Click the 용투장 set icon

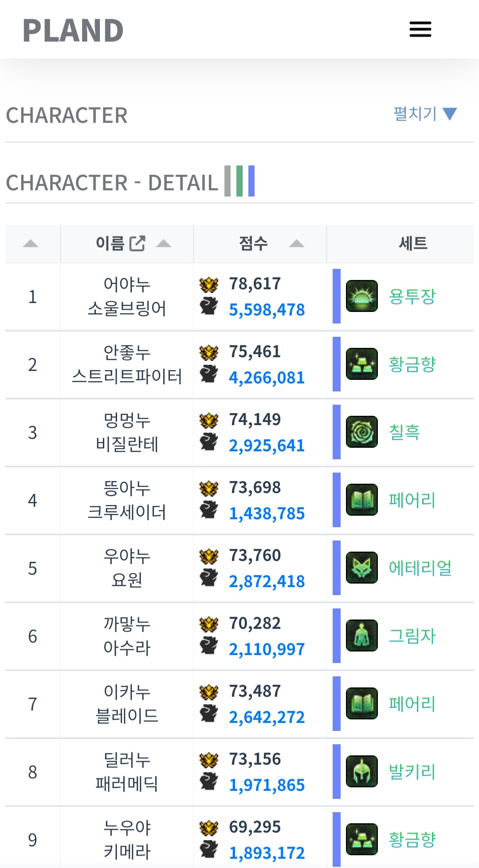[x=361, y=296]
